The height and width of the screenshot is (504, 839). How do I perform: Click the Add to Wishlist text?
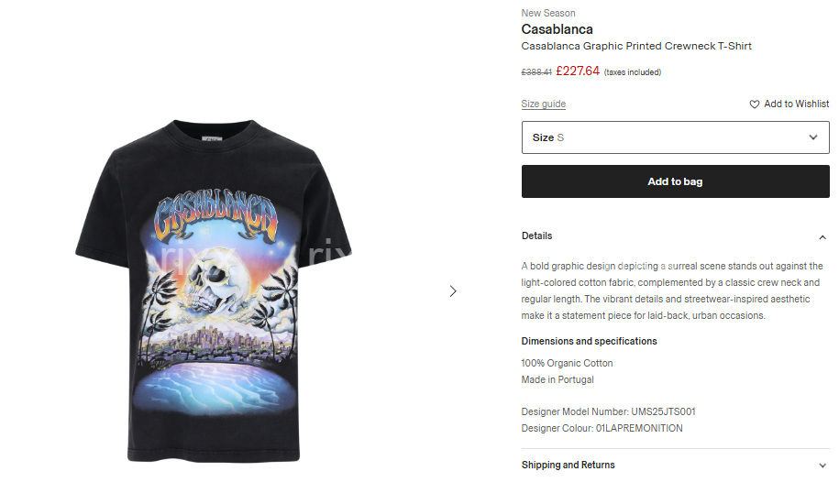point(796,104)
